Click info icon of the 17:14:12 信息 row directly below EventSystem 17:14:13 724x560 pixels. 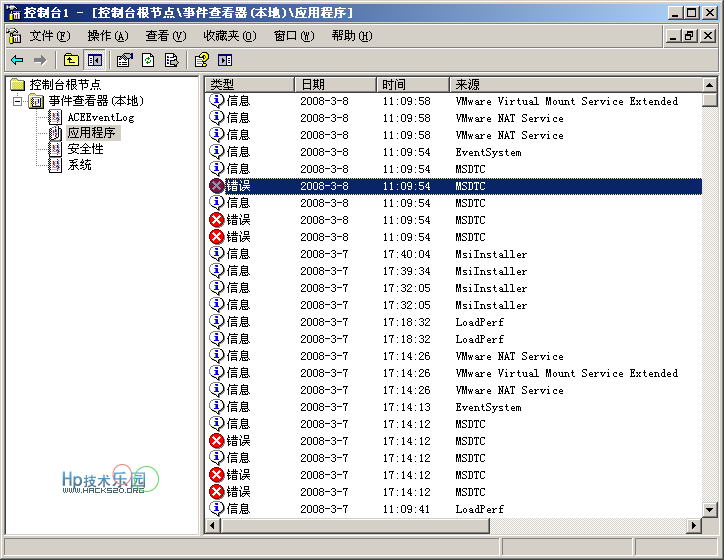217,424
